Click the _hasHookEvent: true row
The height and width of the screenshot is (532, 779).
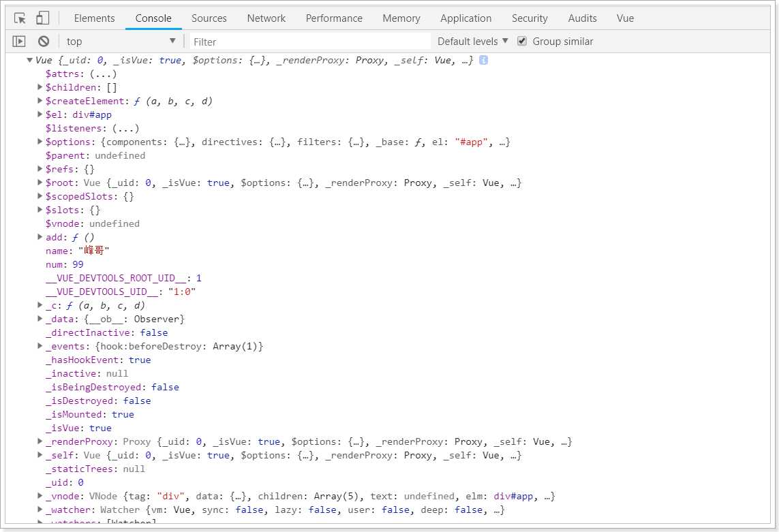click(x=98, y=360)
